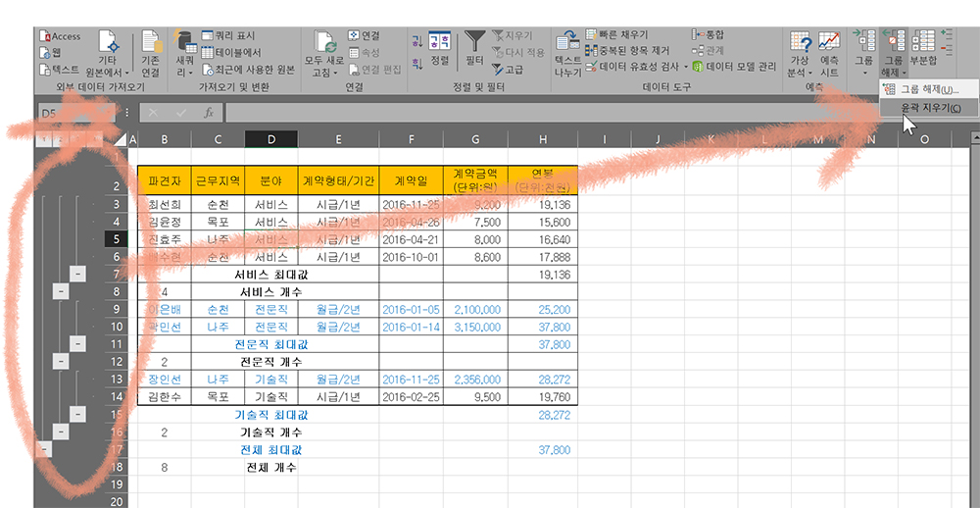This screenshot has height=508, width=980.
Task: Collapse the outline group at row 15
Action: click(77, 413)
